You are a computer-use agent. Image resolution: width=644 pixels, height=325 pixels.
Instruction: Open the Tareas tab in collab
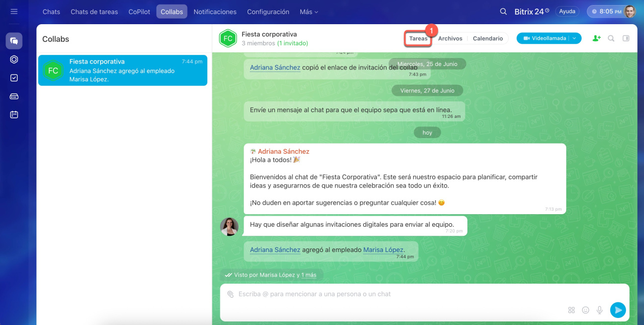[x=418, y=38]
